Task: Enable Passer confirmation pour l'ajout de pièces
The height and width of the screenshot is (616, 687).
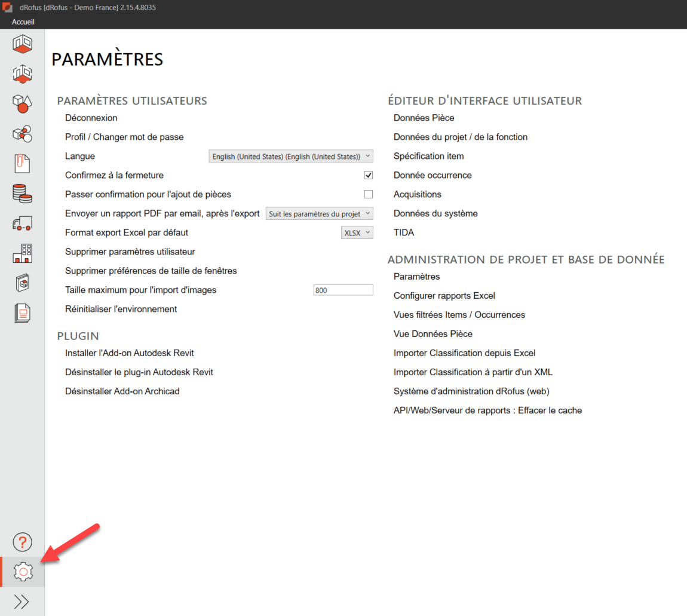Action: 369,194
